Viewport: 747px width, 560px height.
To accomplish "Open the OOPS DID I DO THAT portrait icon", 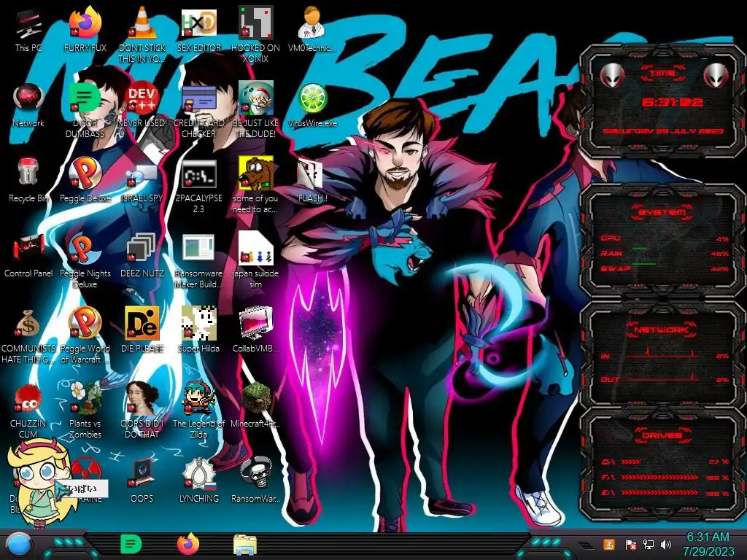I will pyautogui.click(x=142, y=399).
